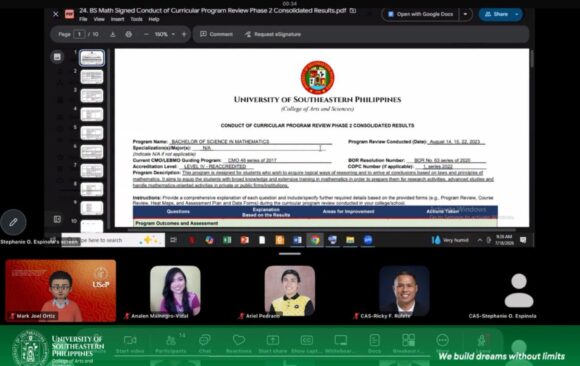
Task: Select page 4 thumbnail
Action: (92, 114)
